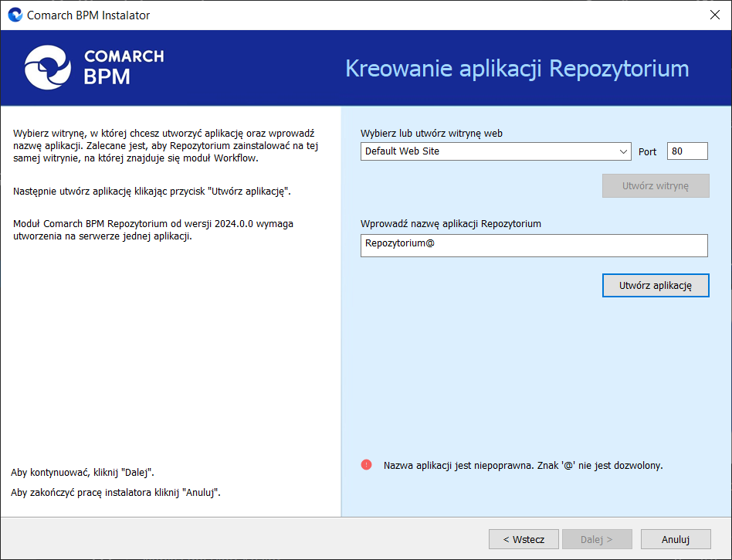Click the error message about '@' character
Viewport: 732px width, 560px height.
point(523,466)
